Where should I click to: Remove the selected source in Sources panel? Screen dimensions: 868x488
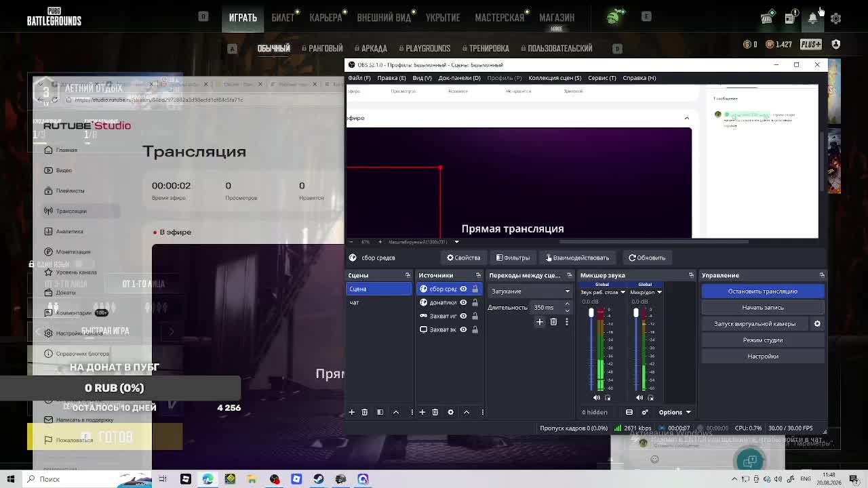coord(435,412)
